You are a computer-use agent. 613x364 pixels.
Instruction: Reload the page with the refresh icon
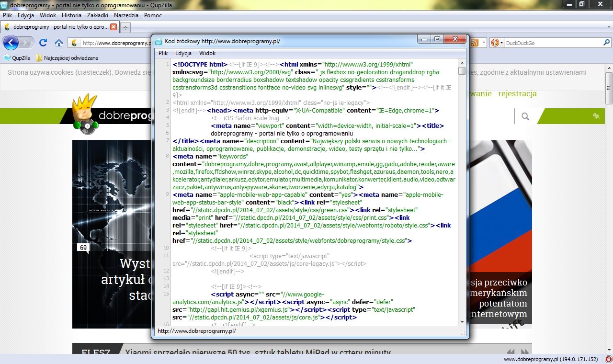[43, 43]
